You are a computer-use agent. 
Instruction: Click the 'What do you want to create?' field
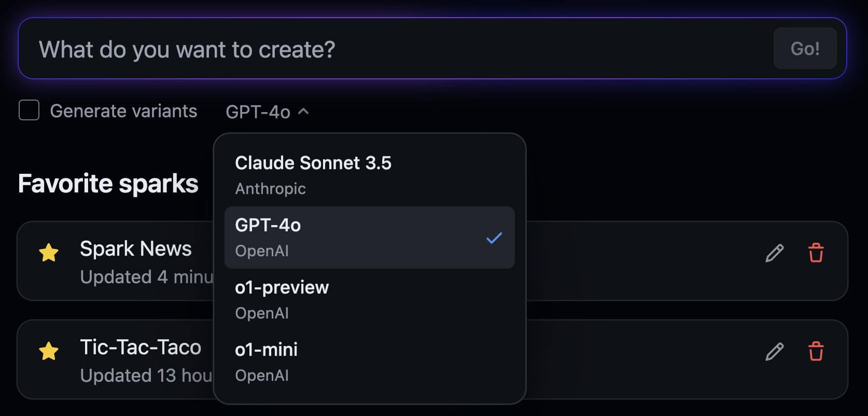363,48
